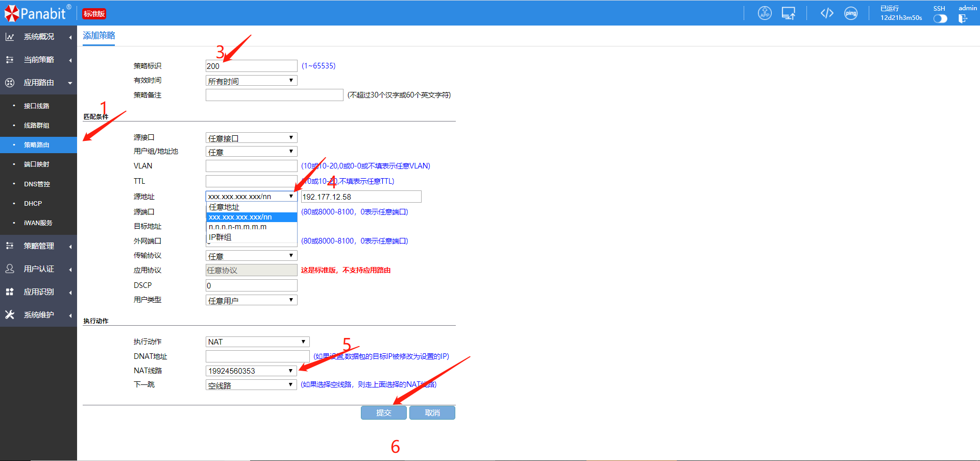Click the system upgrade monitor icon
This screenshot has width=980, height=461.
pos(788,13)
